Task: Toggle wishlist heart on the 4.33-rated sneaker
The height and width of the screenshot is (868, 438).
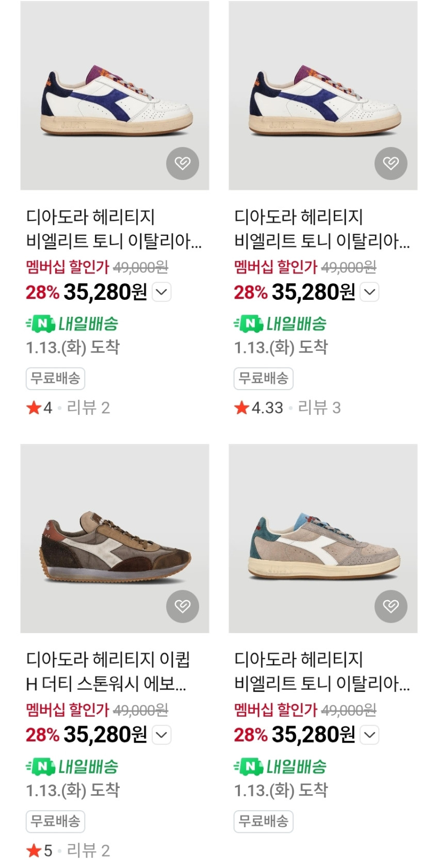Action: (391, 164)
